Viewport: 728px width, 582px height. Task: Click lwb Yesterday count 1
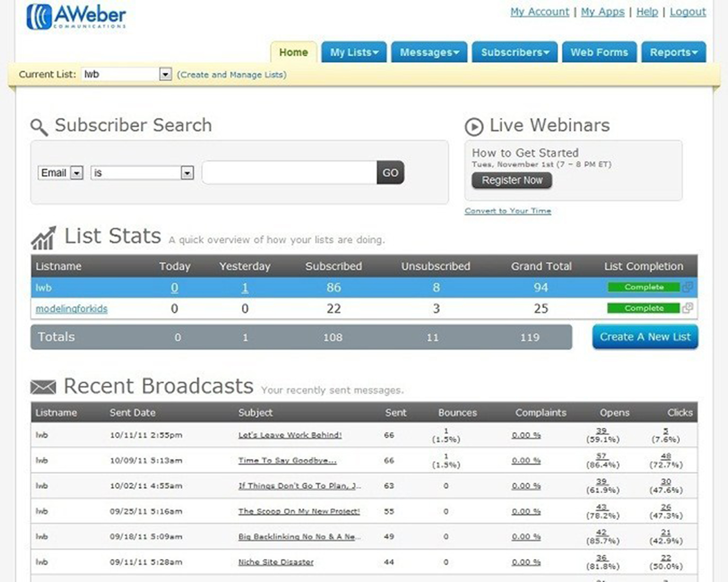pos(245,288)
